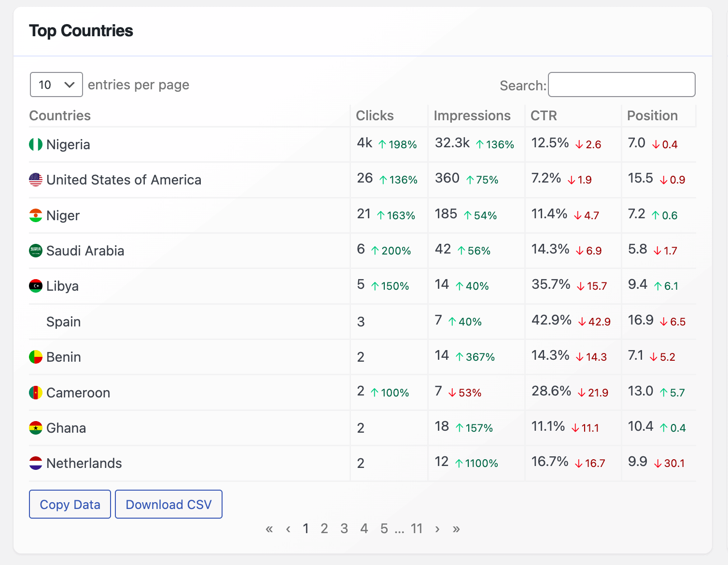
Task: Click the Libya country name
Action: pos(62,286)
